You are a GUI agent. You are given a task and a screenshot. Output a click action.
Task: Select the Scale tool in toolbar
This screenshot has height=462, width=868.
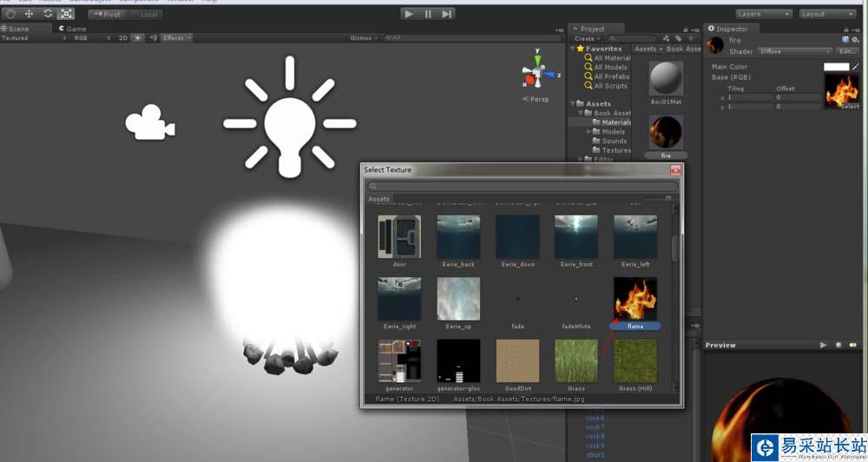[66, 14]
